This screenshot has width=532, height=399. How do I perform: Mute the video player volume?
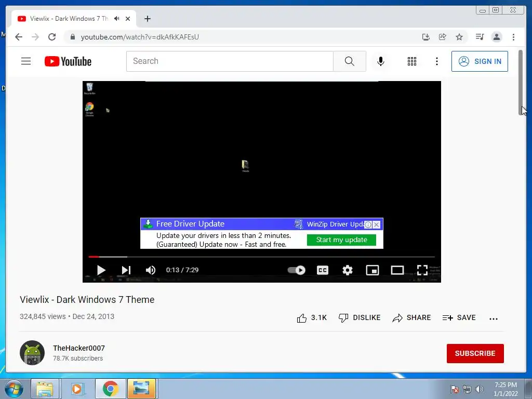coord(150,270)
